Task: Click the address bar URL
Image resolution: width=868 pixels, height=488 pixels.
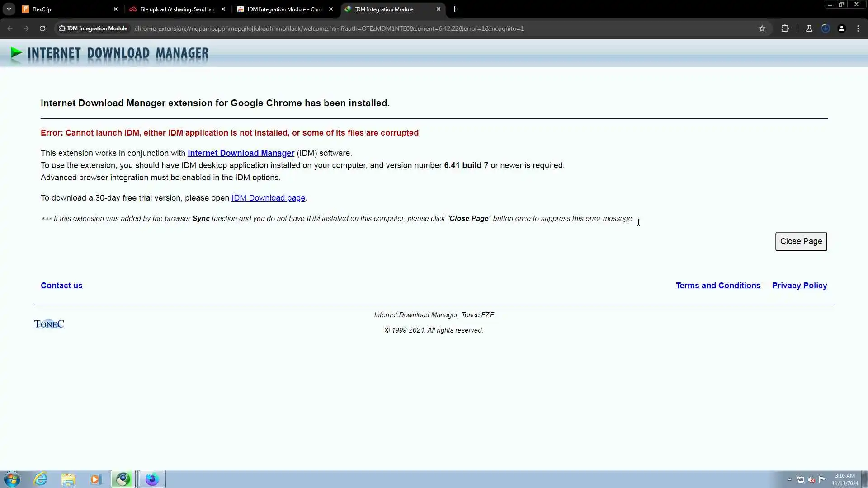Action: coord(329,28)
